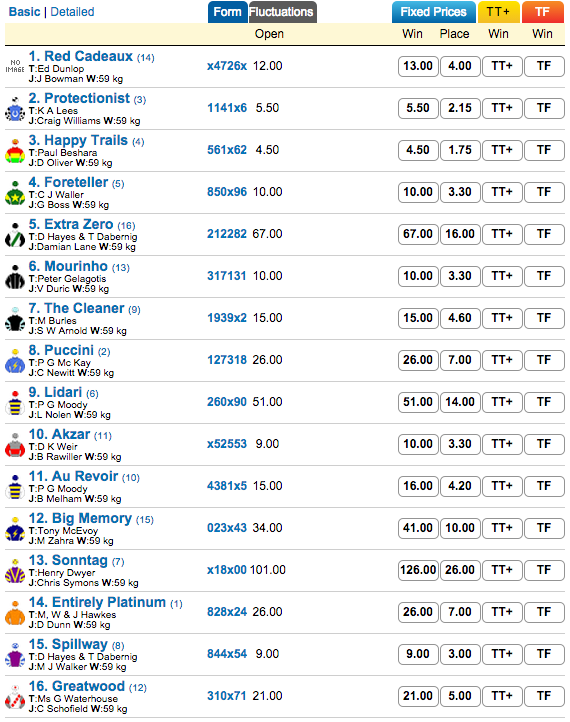
Task: Open the Red Cadeaux horse link
Action: click(x=81, y=56)
